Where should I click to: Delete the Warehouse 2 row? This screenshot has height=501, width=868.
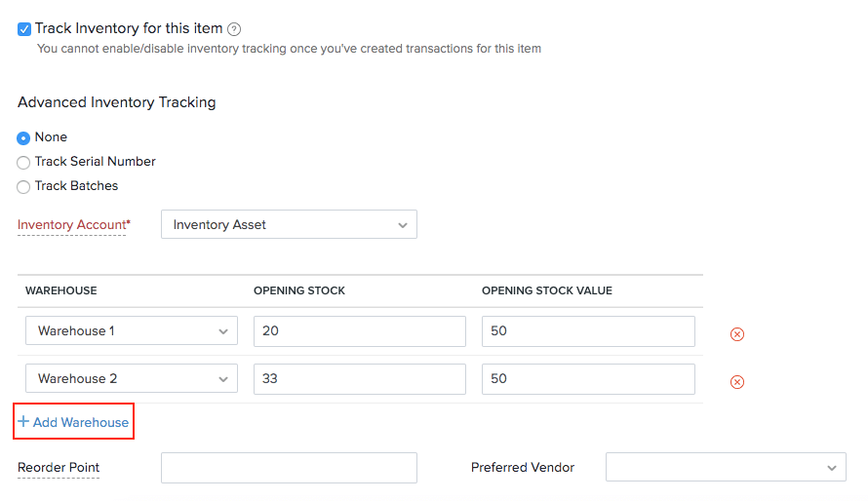(737, 382)
